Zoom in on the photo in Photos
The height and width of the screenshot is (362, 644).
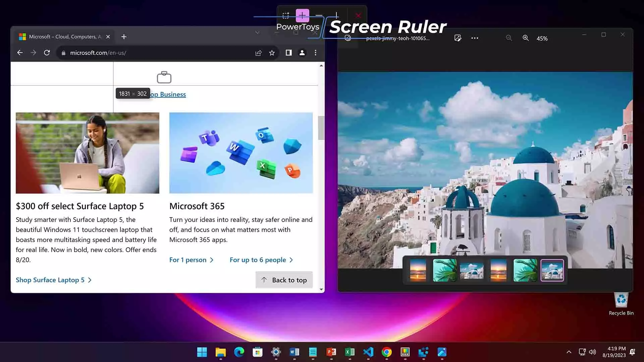(526, 38)
